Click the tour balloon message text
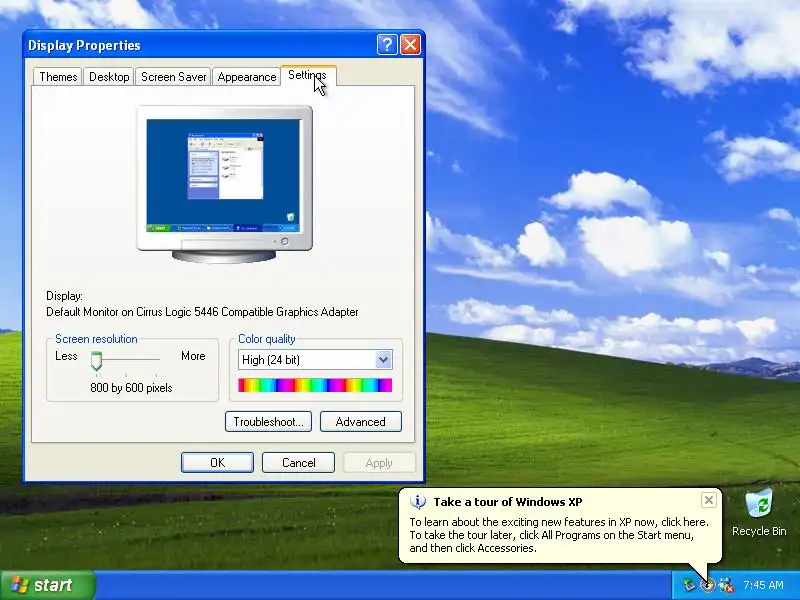 click(559, 535)
